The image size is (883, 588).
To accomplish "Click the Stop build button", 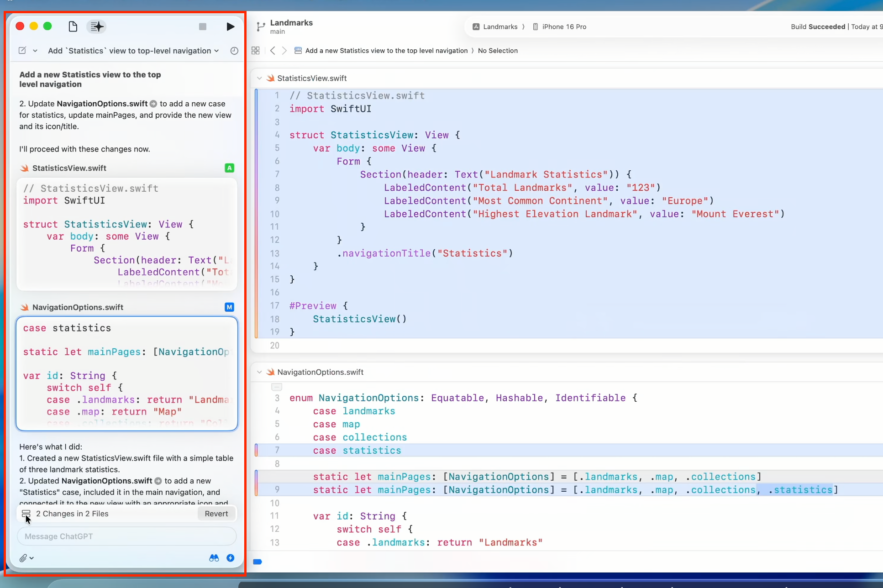I will point(203,26).
